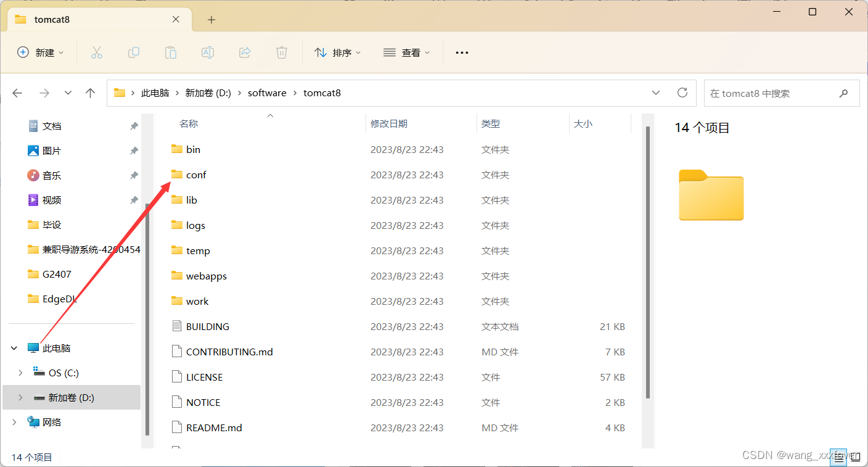Open the 查看 view dropdown
The width and height of the screenshot is (868, 467).
click(x=406, y=53)
